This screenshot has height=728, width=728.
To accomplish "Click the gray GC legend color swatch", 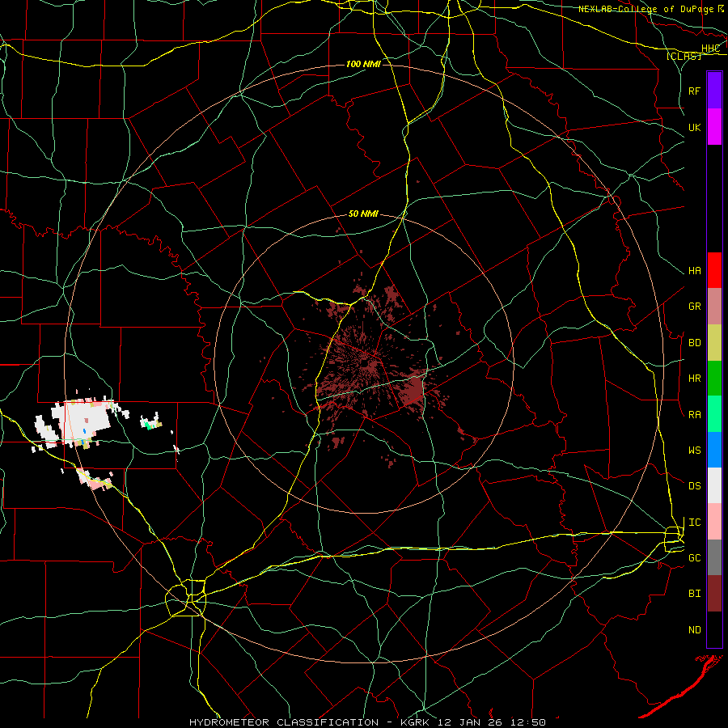I will [714, 557].
